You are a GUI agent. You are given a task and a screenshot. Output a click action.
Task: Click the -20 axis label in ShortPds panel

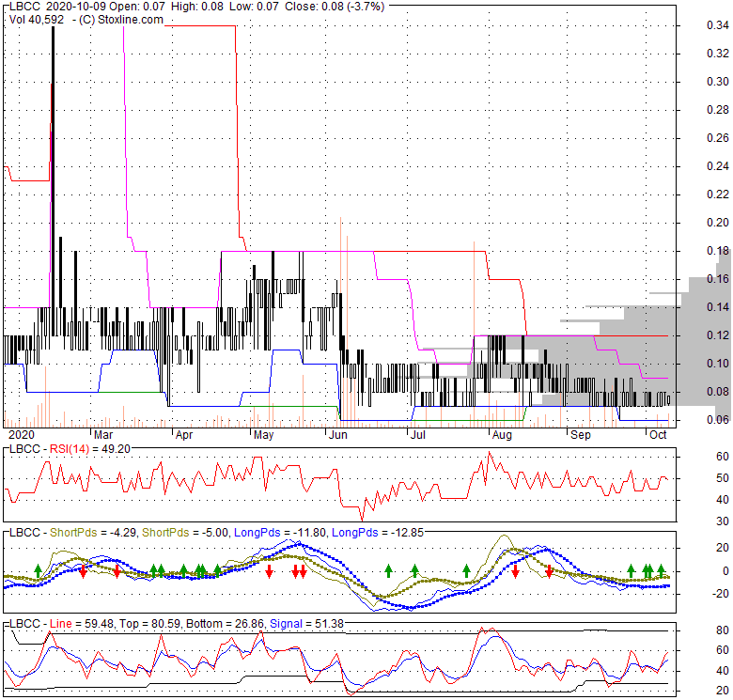[x=719, y=594]
